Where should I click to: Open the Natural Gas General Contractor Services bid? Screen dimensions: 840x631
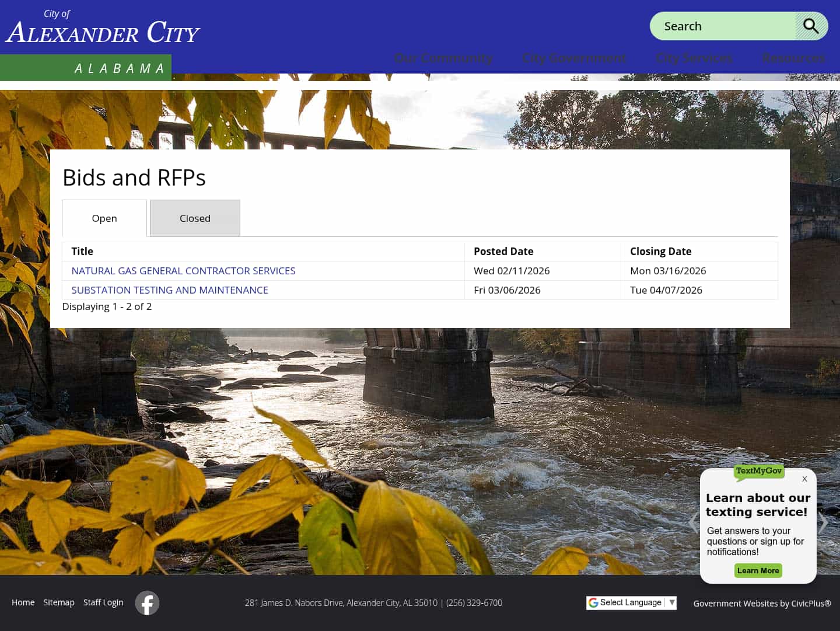(x=183, y=270)
